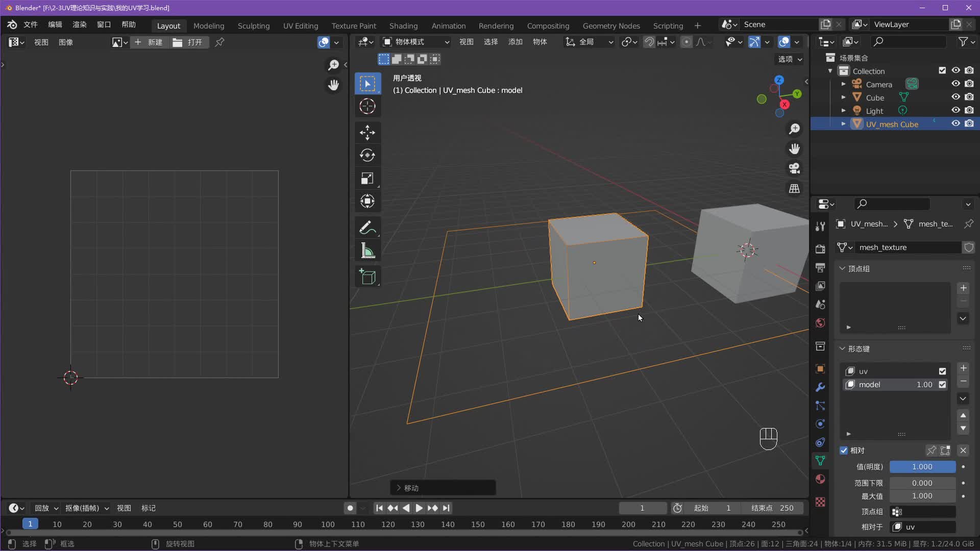Uncheck the uv shape key checkbox
The image size is (980, 551).
pyautogui.click(x=942, y=371)
